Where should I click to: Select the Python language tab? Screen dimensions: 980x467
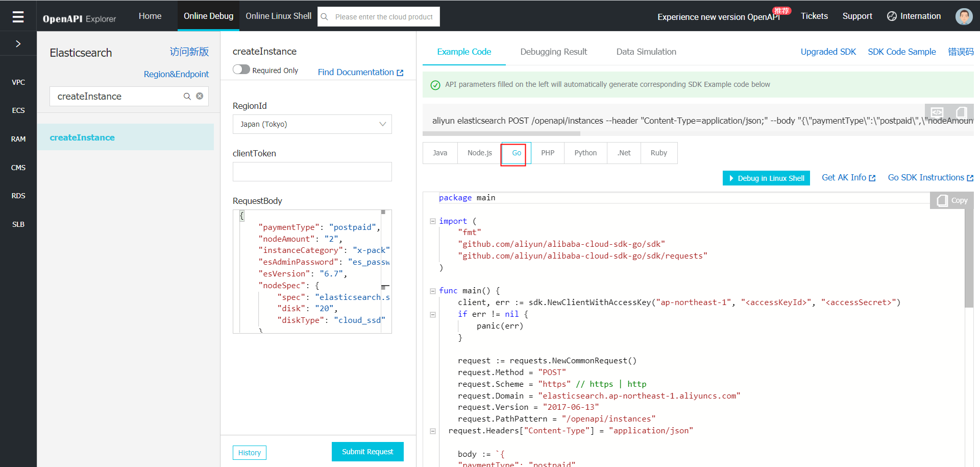[x=585, y=153]
